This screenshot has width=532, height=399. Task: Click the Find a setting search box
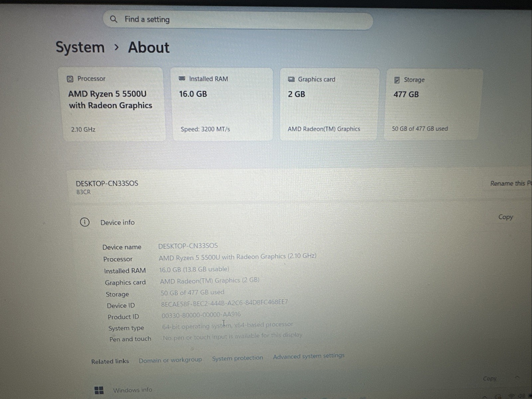(x=238, y=20)
